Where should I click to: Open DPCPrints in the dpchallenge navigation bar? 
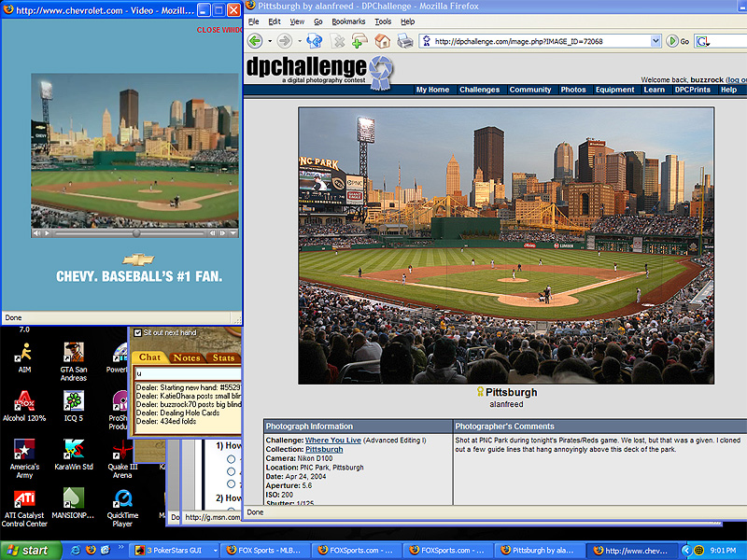tap(692, 90)
